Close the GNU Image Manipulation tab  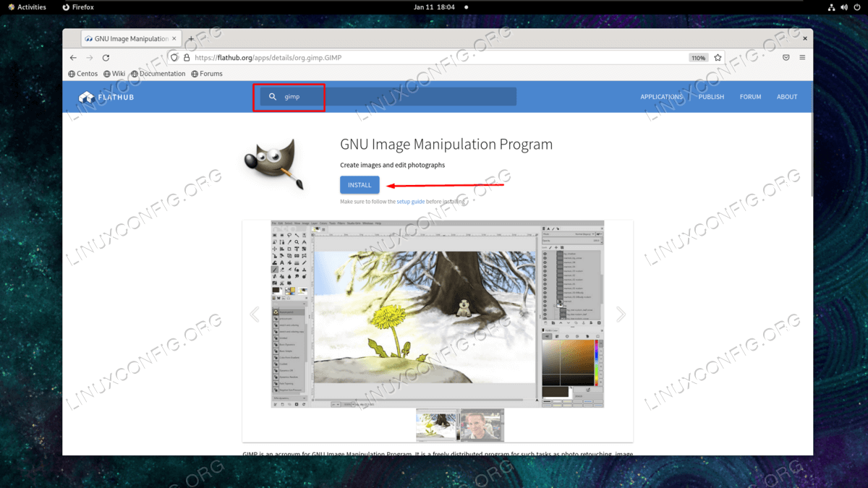click(x=174, y=38)
